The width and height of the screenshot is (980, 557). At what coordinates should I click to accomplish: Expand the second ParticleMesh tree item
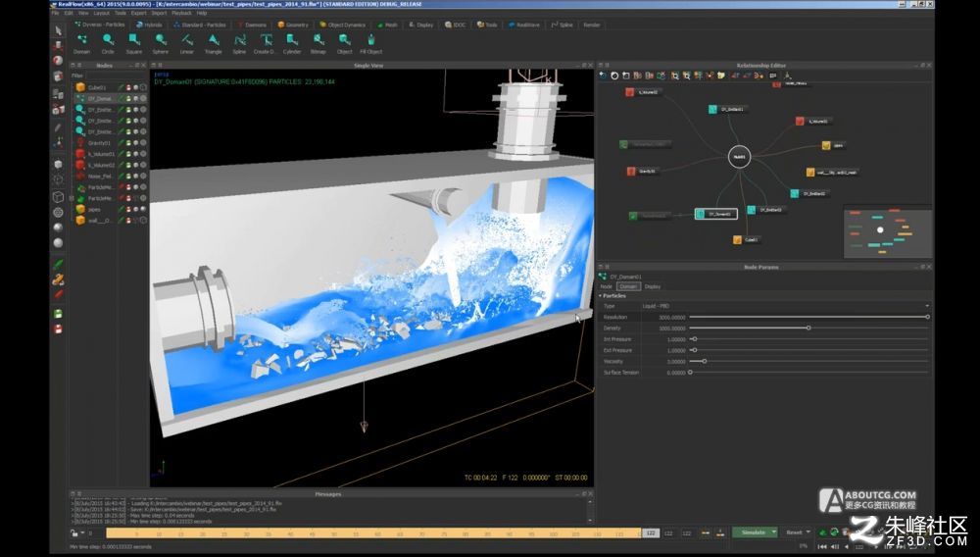72,198
